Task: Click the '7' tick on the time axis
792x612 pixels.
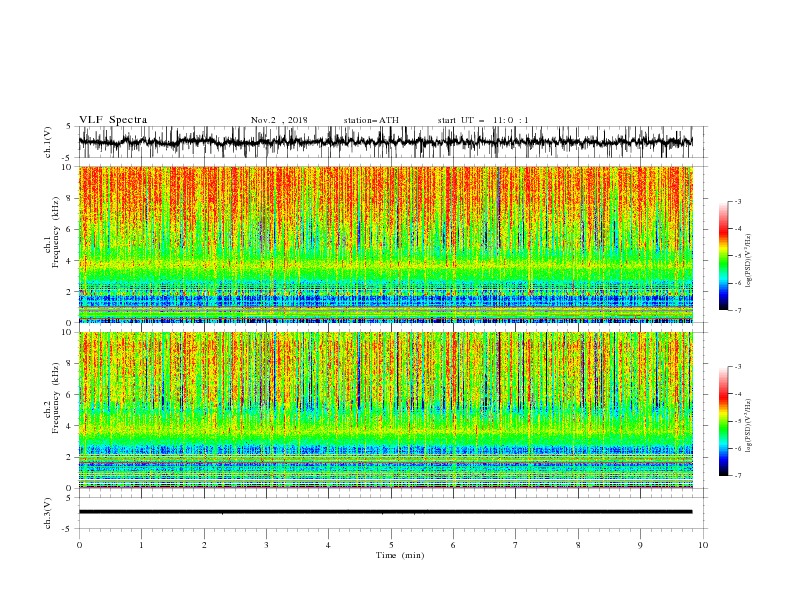Action: [516, 545]
